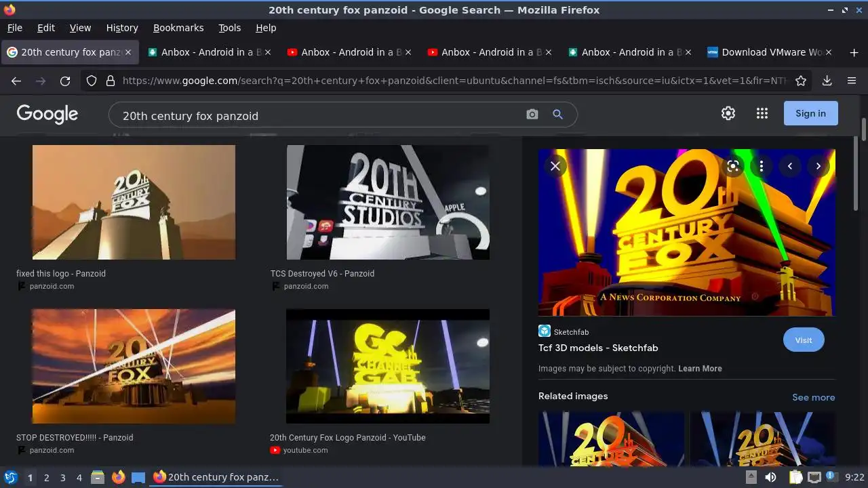Close the last Anbox tab

(x=688, y=52)
